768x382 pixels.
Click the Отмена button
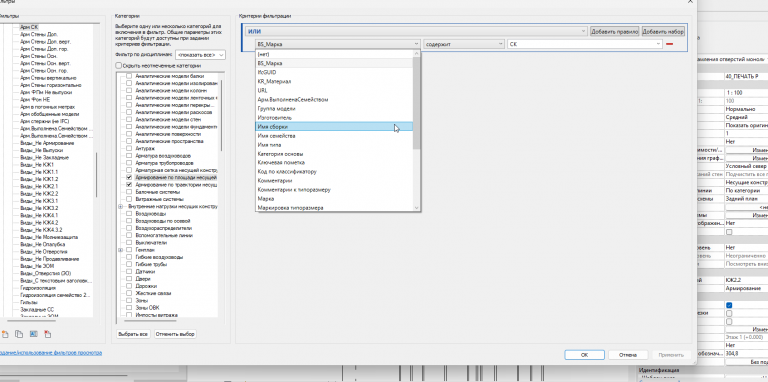[x=627, y=355]
